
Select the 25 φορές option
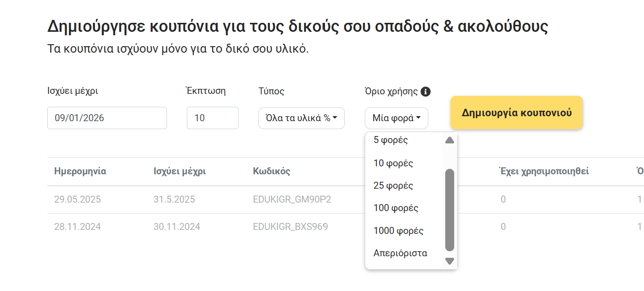click(x=393, y=186)
